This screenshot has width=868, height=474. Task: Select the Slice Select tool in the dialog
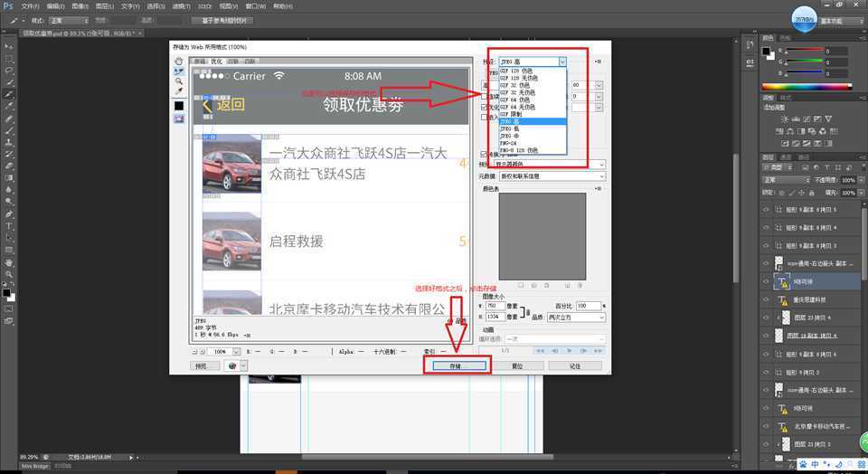[x=179, y=71]
